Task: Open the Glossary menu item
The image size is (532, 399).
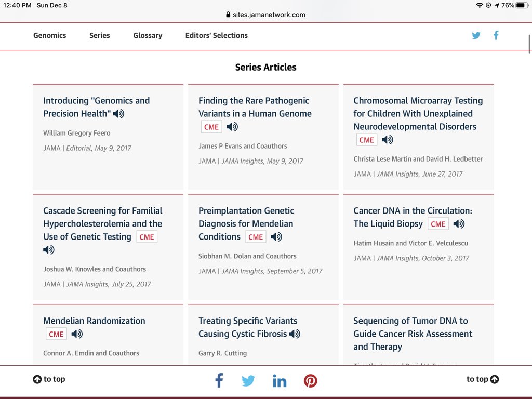Action: point(148,36)
